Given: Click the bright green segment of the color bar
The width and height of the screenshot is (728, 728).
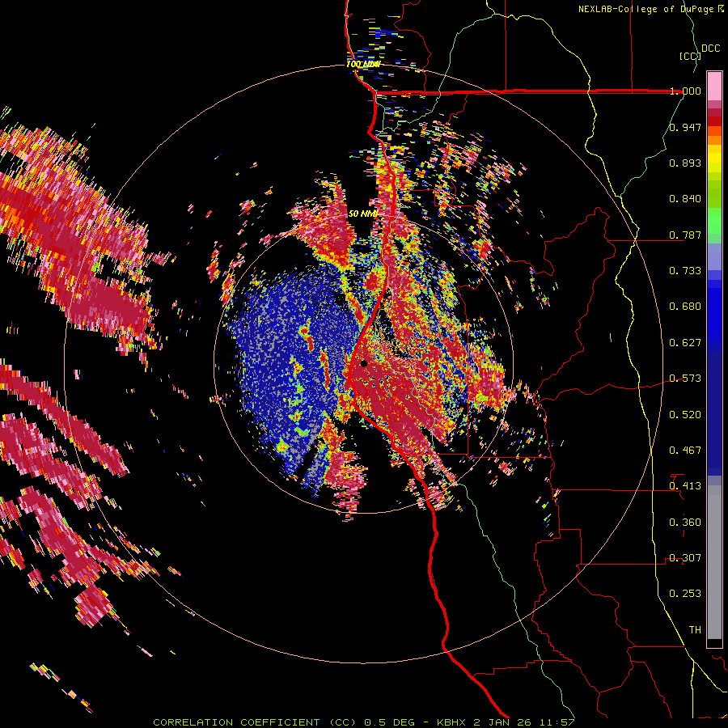Looking at the screenshot, I should pos(714,221).
